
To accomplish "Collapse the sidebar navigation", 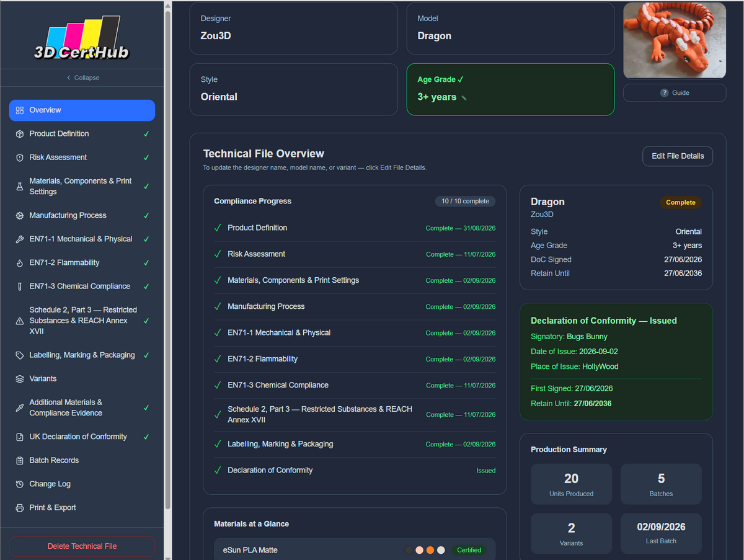I will (x=82, y=78).
